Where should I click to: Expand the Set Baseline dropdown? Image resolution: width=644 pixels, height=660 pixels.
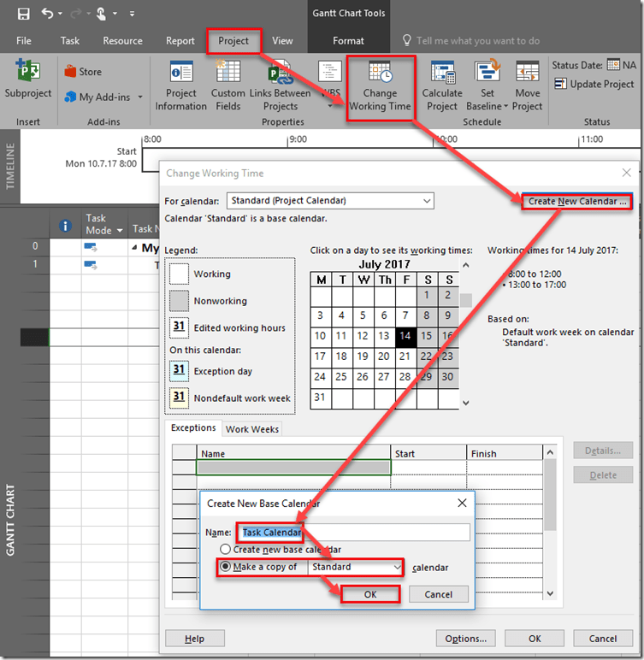pyautogui.click(x=505, y=107)
